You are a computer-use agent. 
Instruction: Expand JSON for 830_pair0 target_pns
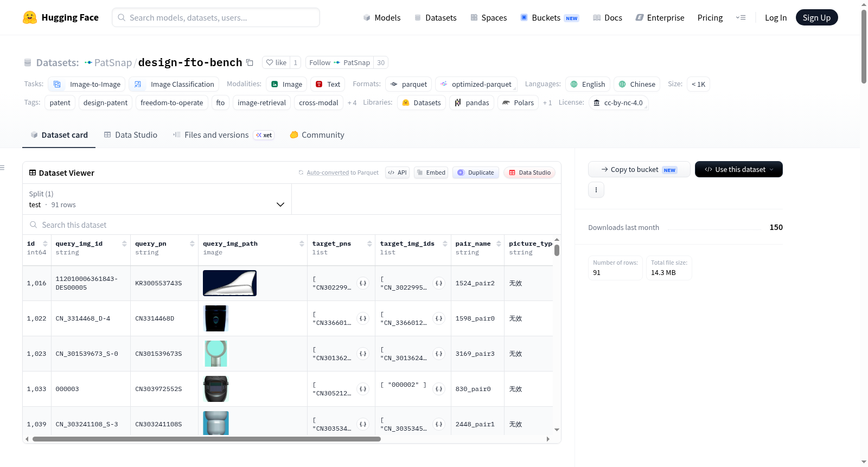(363, 389)
